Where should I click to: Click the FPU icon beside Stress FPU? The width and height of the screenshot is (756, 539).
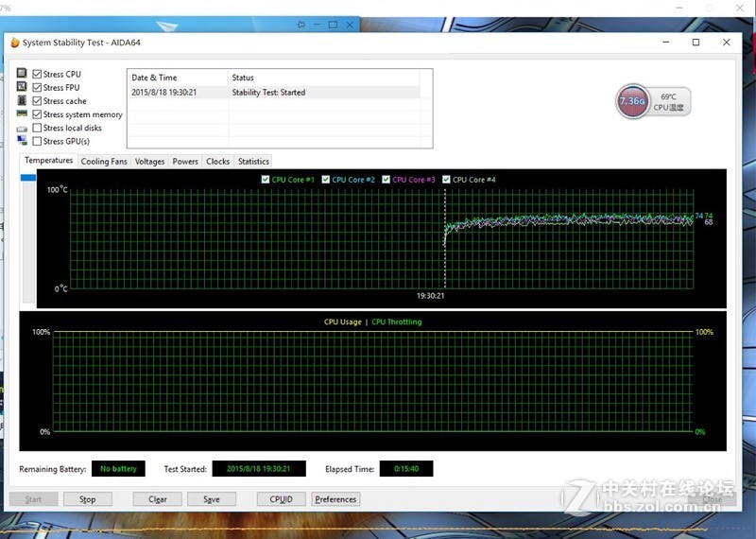[22, 86]
